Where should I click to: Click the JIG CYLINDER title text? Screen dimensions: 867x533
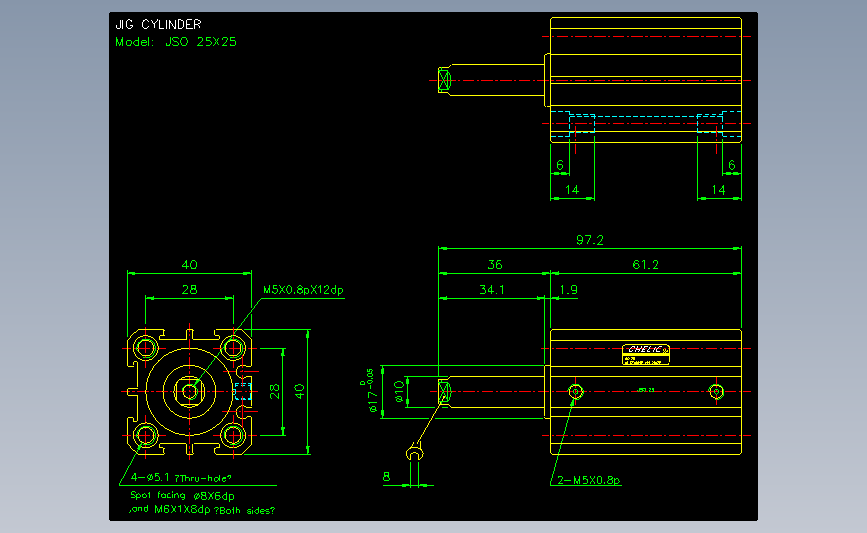click(158, 24)
